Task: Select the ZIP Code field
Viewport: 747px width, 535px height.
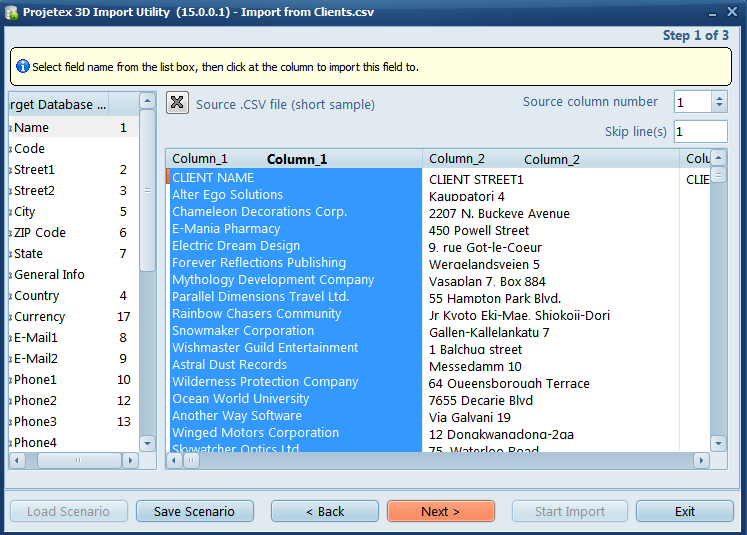Action: click(74, 232)
